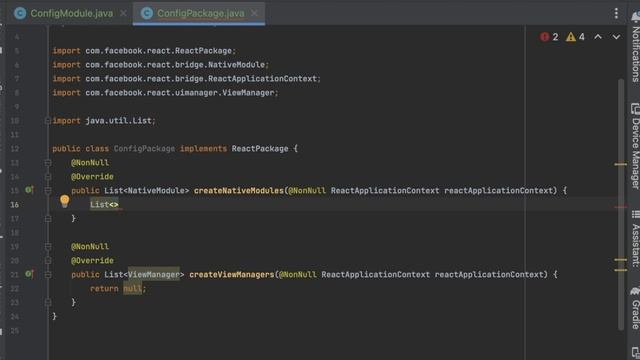Close the ConfigModule.java tab

pos(123,13)
